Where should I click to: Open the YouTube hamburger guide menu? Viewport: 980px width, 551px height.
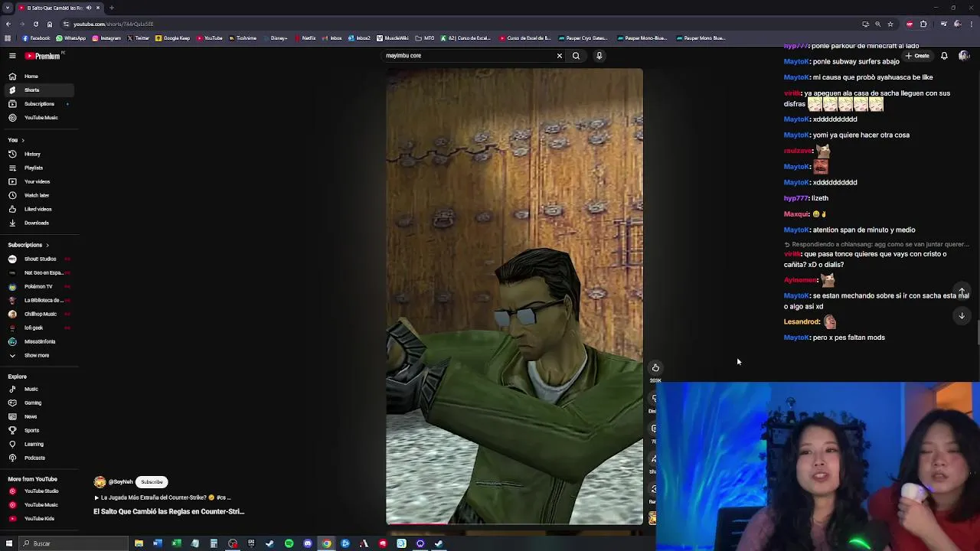[12, 56]
